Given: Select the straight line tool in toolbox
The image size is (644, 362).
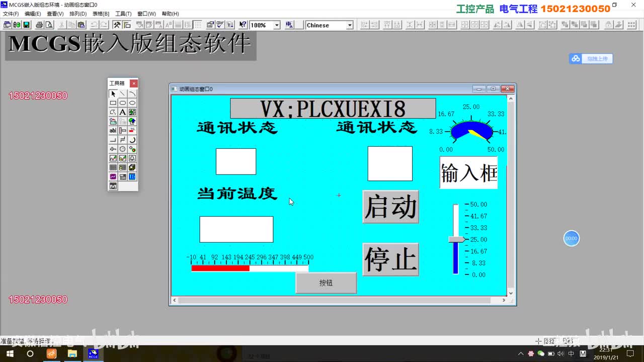Looking at the screenshot, I should 123,94.
